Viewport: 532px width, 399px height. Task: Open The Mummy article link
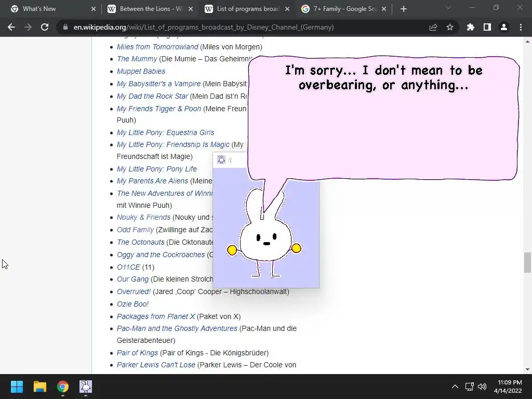pyautogui.click(x=137, y=59)
